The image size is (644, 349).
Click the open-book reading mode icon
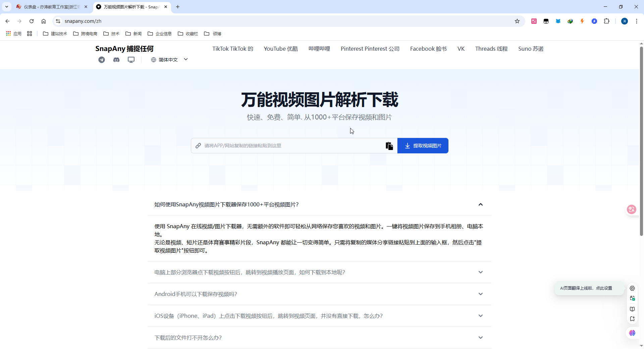[632, 309]
